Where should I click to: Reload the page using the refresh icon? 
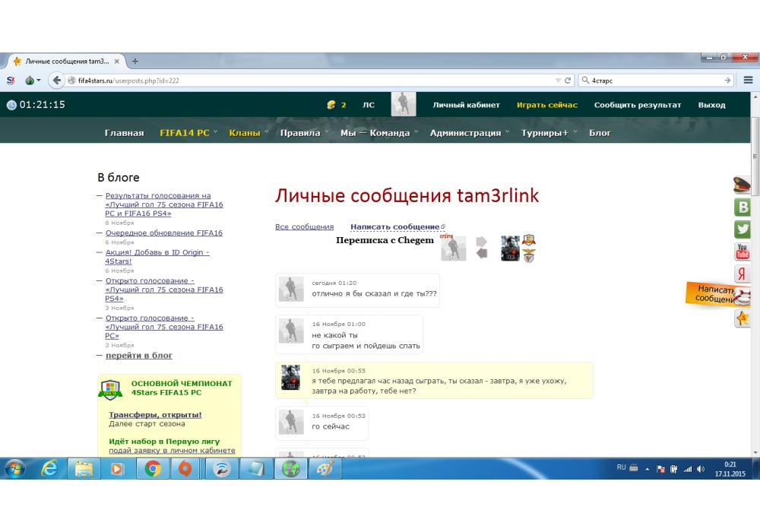click(568, 80)
